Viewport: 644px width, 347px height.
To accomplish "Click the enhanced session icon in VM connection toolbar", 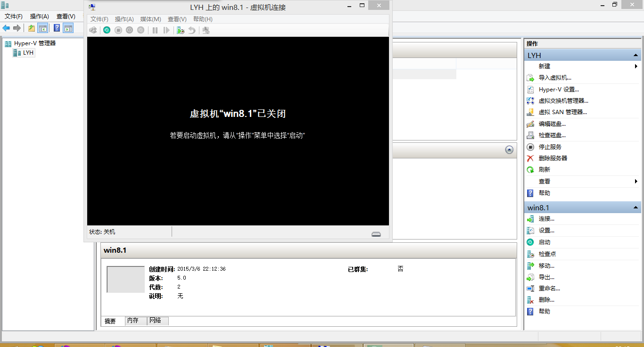I will click(206, 30).
